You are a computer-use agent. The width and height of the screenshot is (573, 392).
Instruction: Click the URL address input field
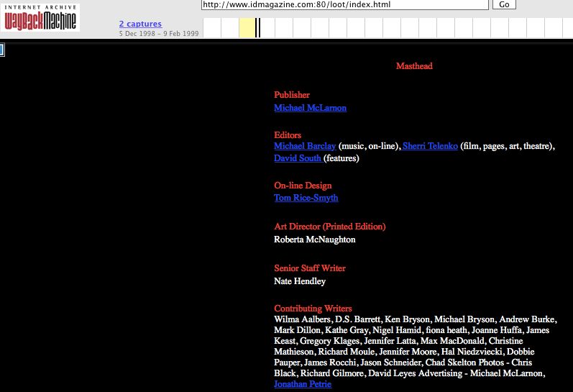[x=344, y=4]
